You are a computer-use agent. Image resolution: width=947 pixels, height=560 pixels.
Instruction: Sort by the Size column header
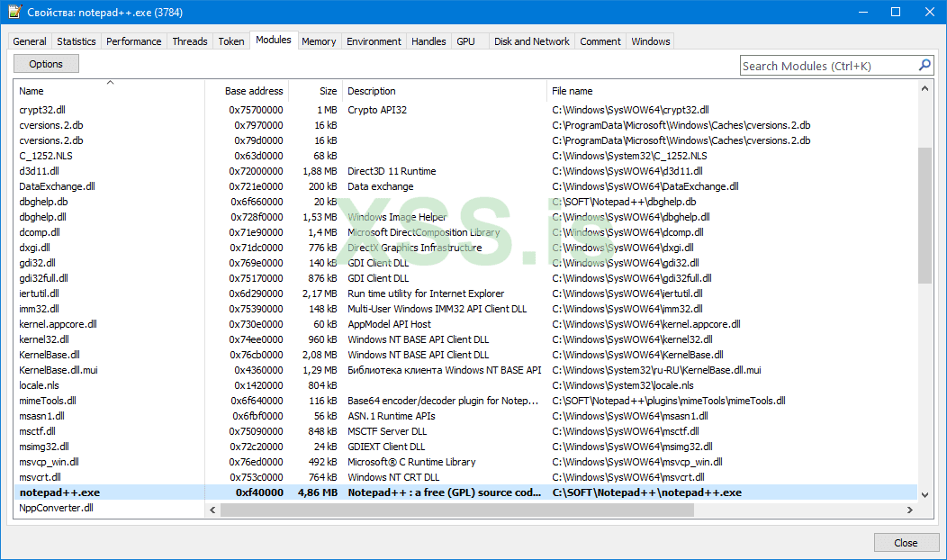tap(316, 91)
